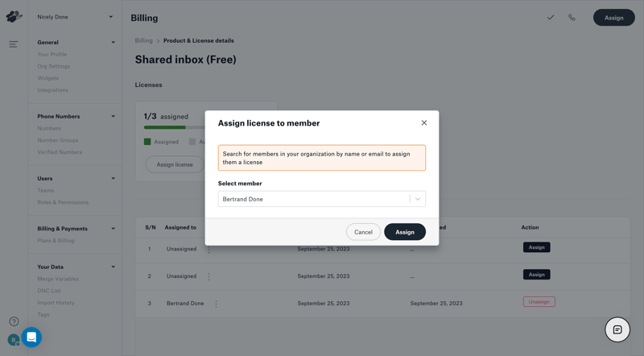The height and width of the screenshot is (356, 644).
Task: Open the blue chat messenger bubble
Action: [x=31, y=337]
